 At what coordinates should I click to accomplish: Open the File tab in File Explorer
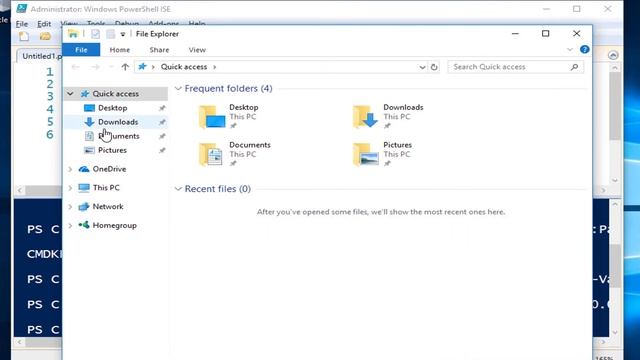point(81,50)
